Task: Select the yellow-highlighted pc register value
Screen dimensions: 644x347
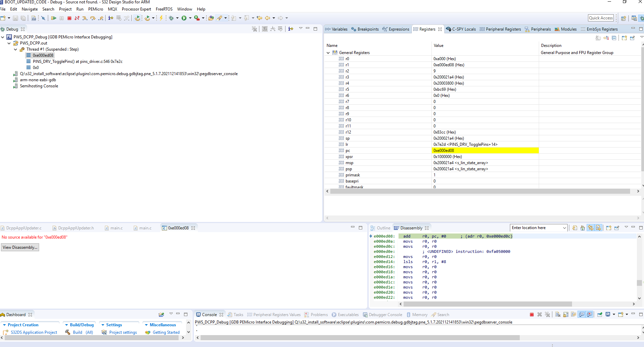Action: (x=485, y=151)
